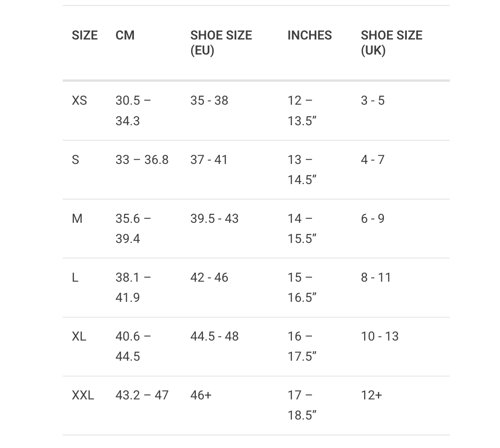Screen dimensions: 500x448
Task: Click the INCHES column header
Action: 309,35
